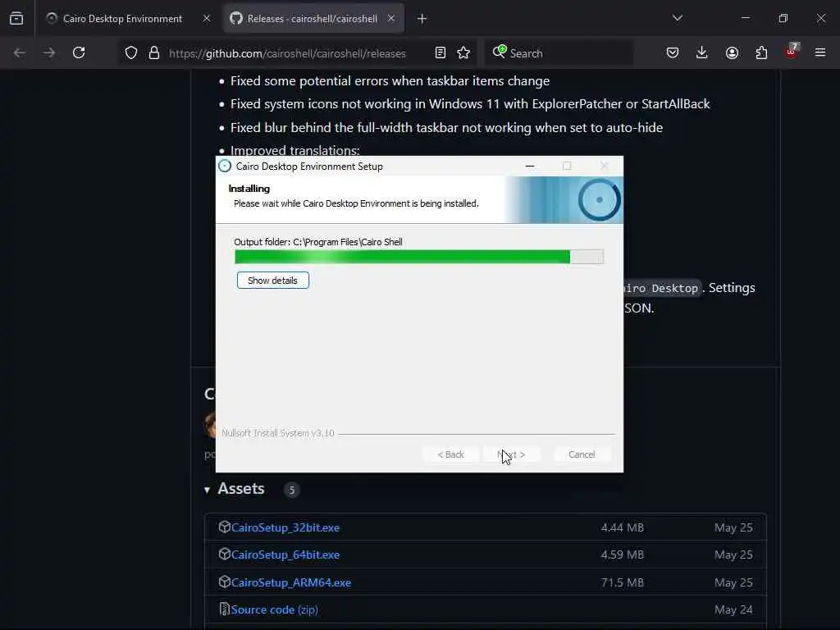Click the disabled Next button in installer
Screen dimensions: 840x630
pos(511,454)
